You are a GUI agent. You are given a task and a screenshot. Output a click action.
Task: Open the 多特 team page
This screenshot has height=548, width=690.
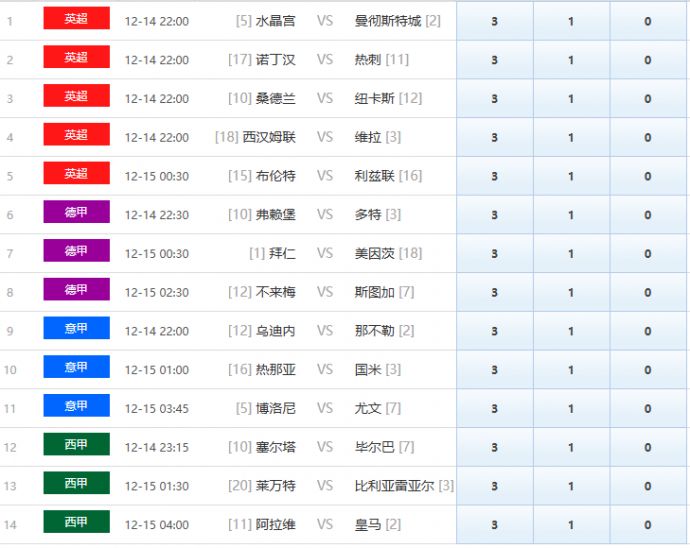368,215
